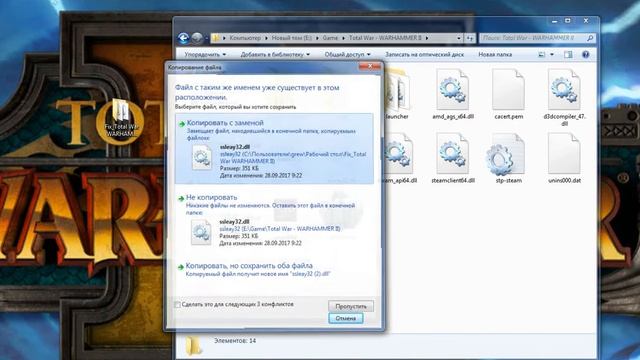Image resolution: width=640 pixels, height=360 pixels.
Task: Expand the breadcrumb arrow after Game
Action: (x=343, y=38)
